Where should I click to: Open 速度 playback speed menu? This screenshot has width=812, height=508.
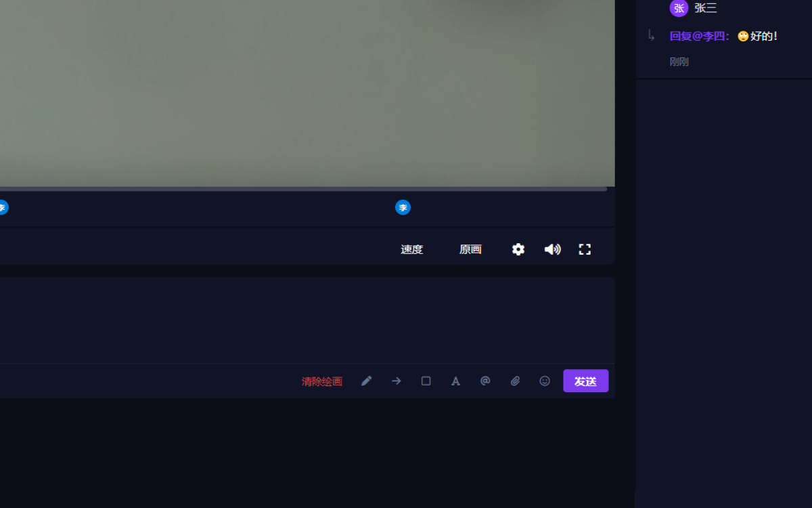point(411,249)
